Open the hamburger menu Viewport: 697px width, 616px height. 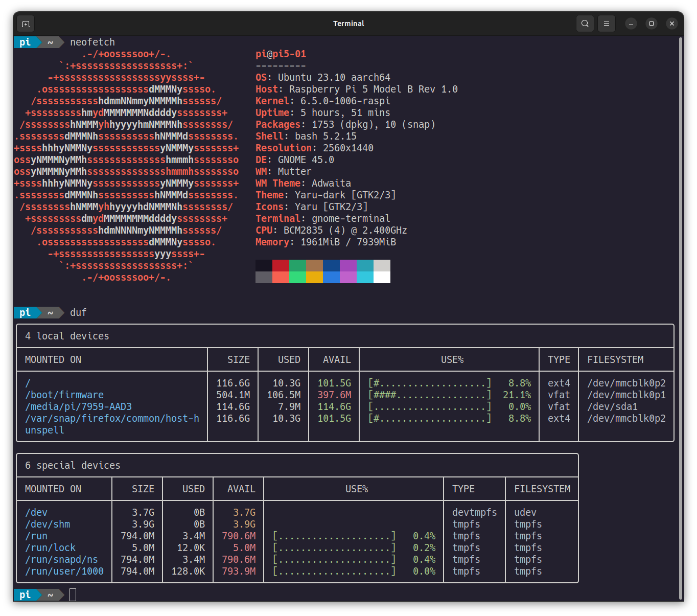tap(607, 24)
